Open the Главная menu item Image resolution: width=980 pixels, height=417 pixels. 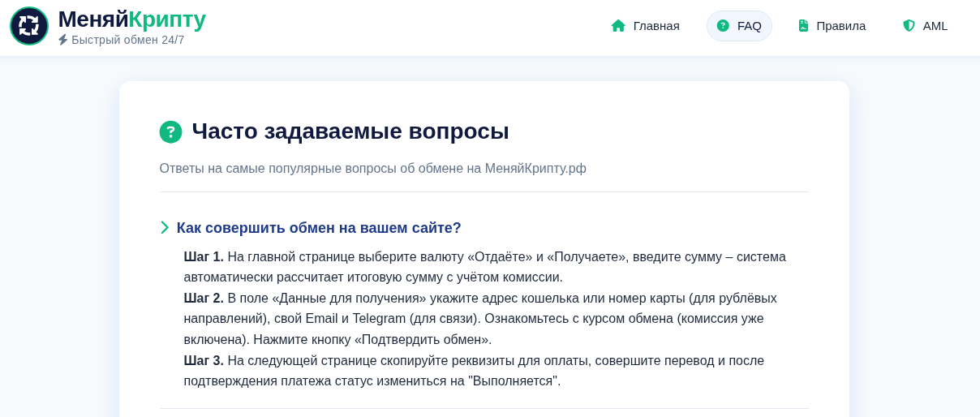[x=646, y=26]
